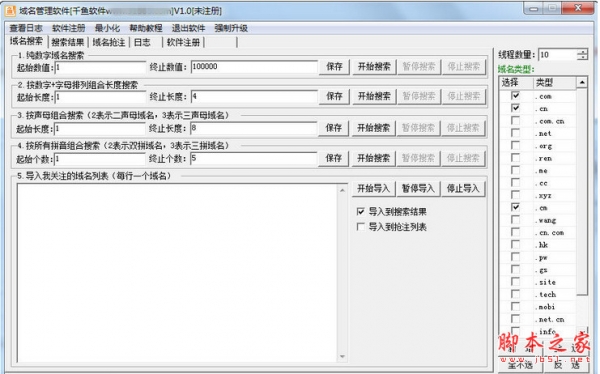
Task: Open the 软件注册 menu item
Action: pos(69,28)
